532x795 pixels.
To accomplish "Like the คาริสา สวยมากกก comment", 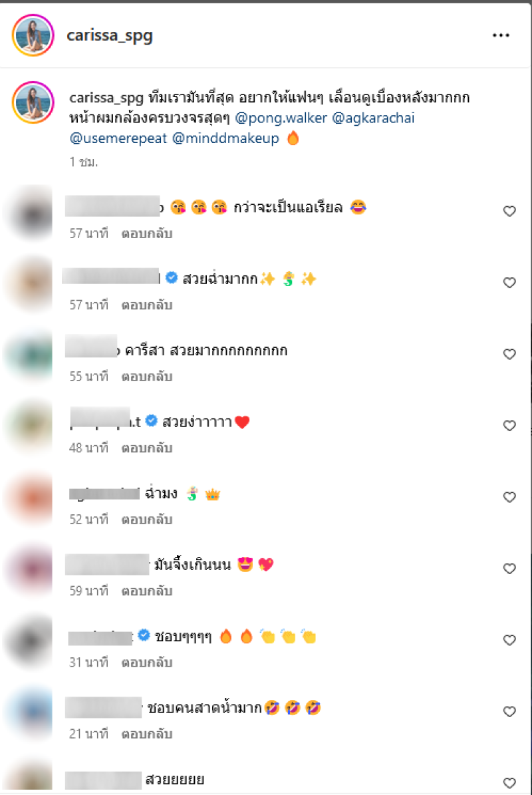I will point(509,355).
